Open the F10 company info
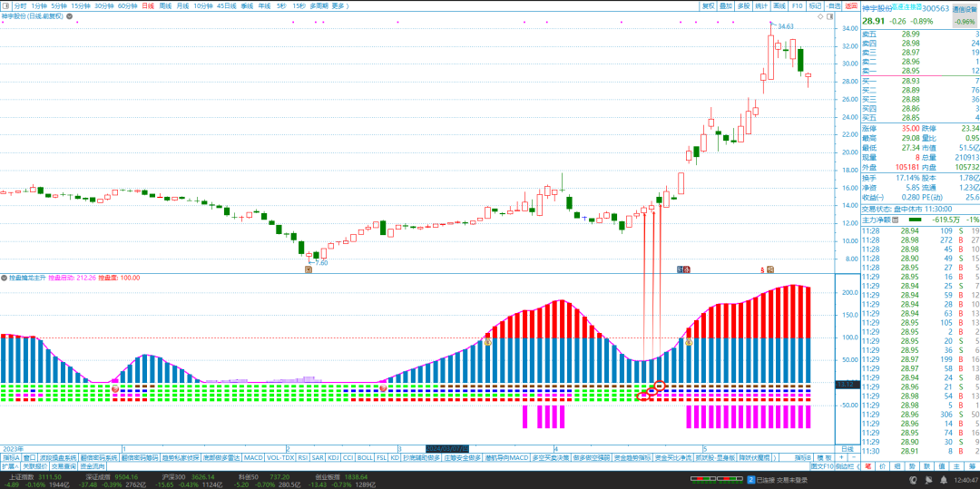Viewport: 980px width, 489px height. pyautogui.click(x=797, y=5)
